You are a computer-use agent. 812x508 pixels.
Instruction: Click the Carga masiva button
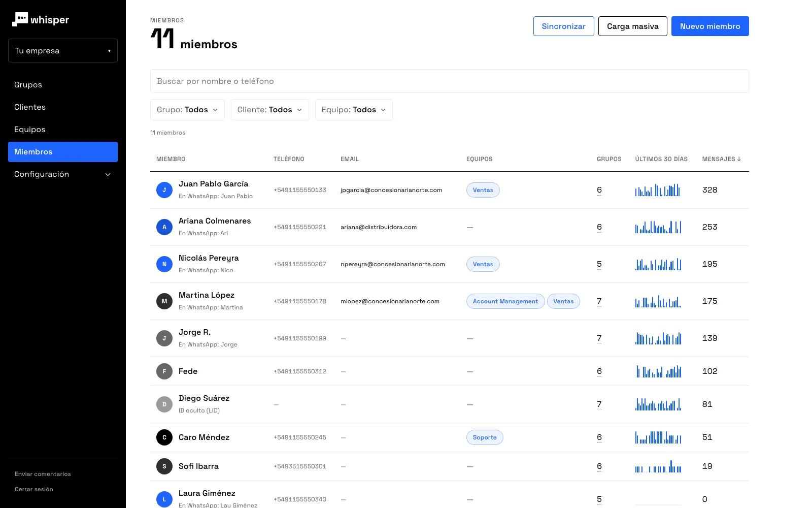tap(633, 26)
